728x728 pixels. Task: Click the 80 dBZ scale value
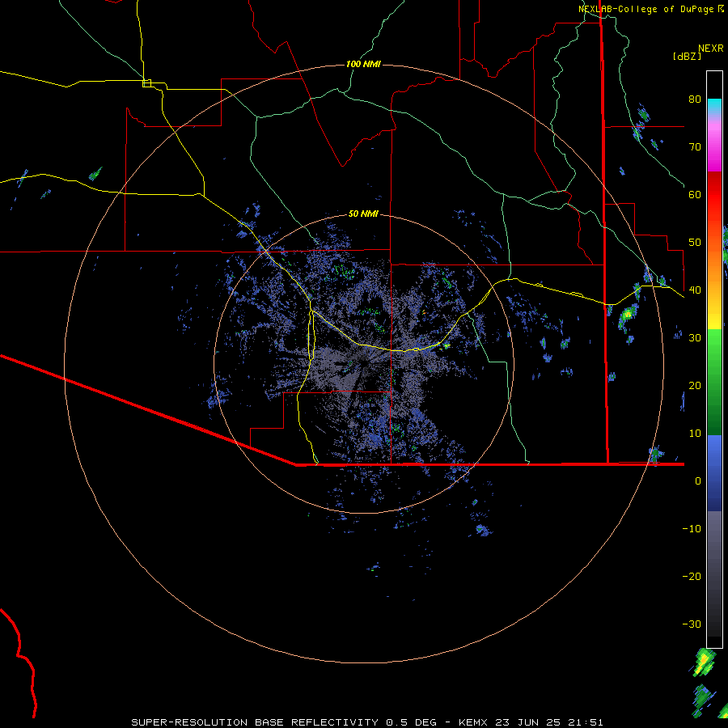click(695, 99)
